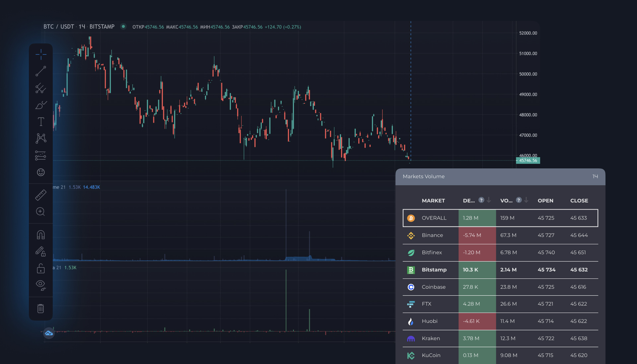The width and height of the screenshot is (637, 364).
Task: Click the BTC / USDT symbol title
Action: (x=59, y=27)
